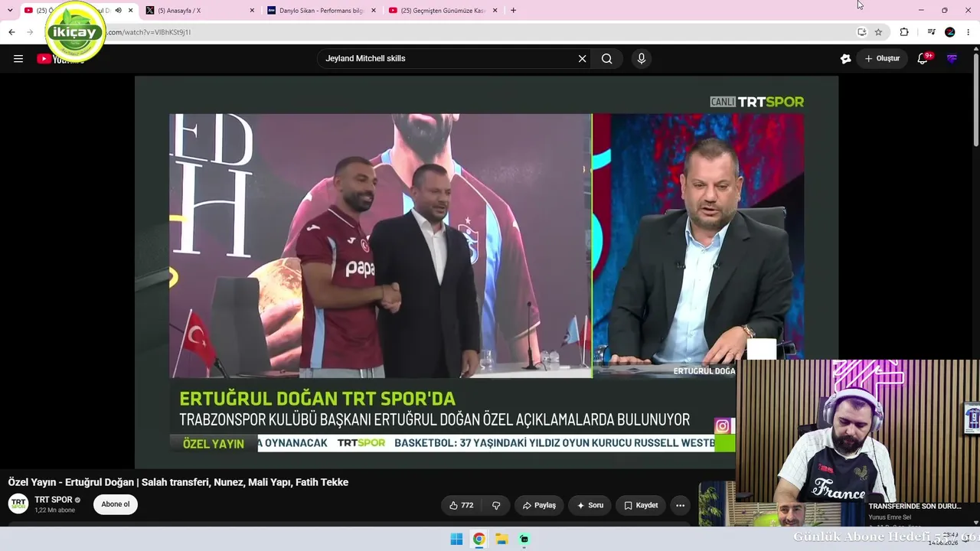Click the icon left of the Oluştur button

(x=845, y=59)
